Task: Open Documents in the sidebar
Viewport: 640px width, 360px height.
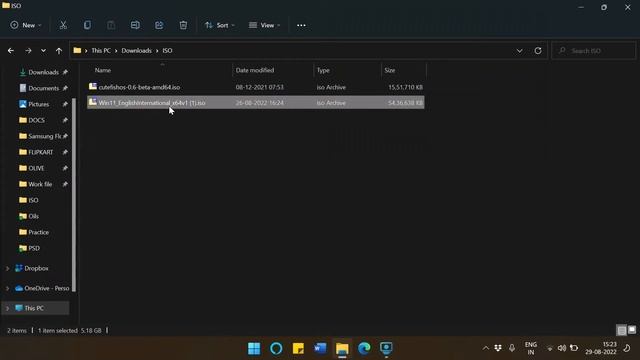Action: point(44,88)
